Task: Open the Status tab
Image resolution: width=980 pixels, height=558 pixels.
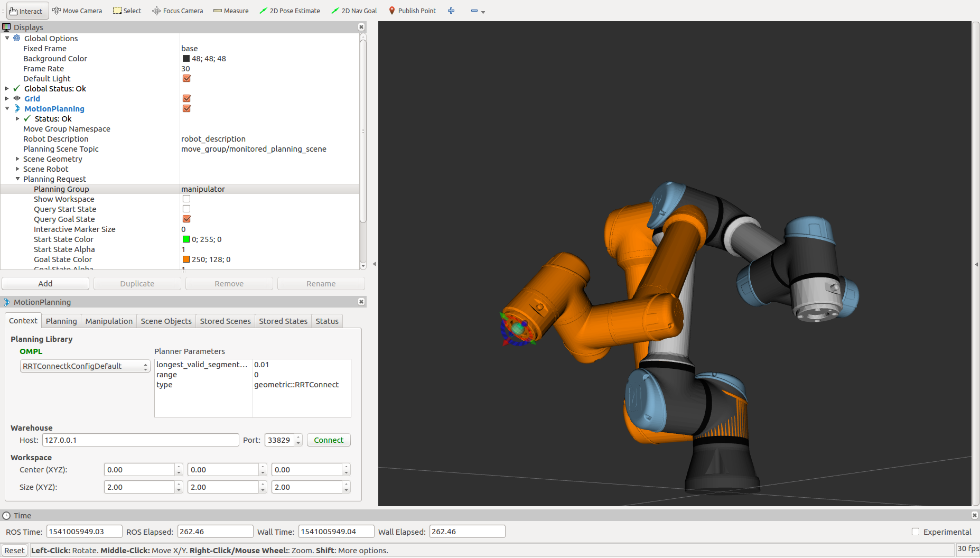Action: click(327, 321)
